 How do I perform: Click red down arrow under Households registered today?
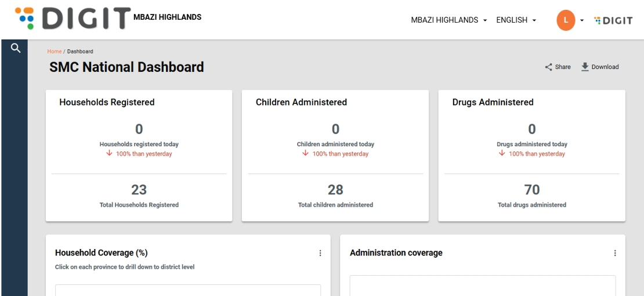[109, 154]
